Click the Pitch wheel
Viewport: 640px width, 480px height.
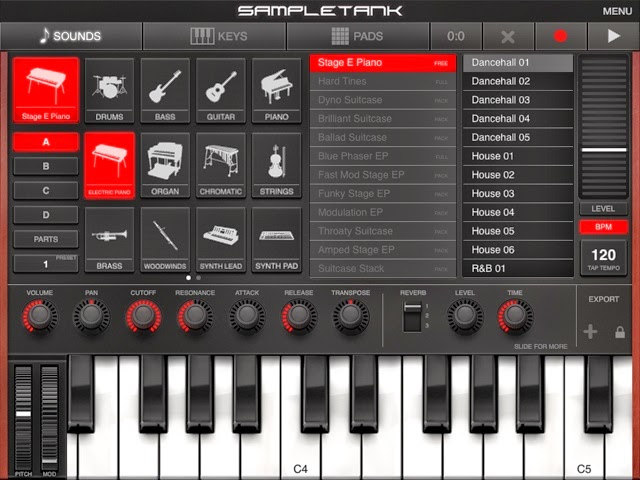(23, 417)
